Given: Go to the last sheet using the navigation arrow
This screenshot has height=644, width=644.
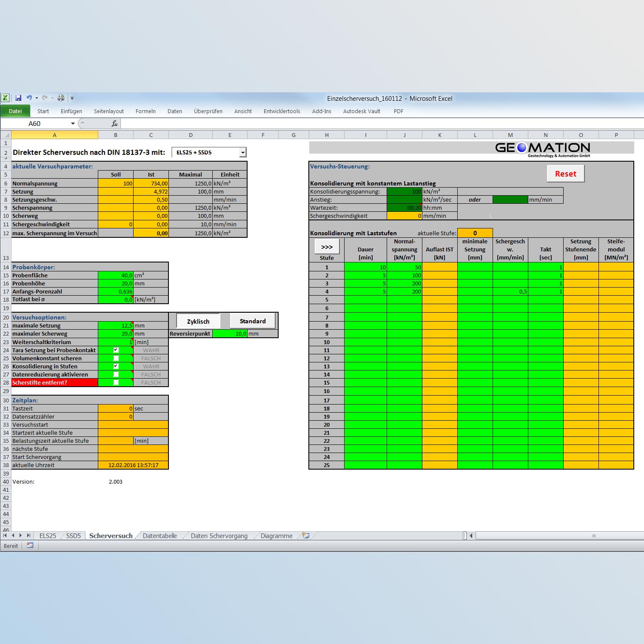Looking at the screenshot, I should pos(28,536).
